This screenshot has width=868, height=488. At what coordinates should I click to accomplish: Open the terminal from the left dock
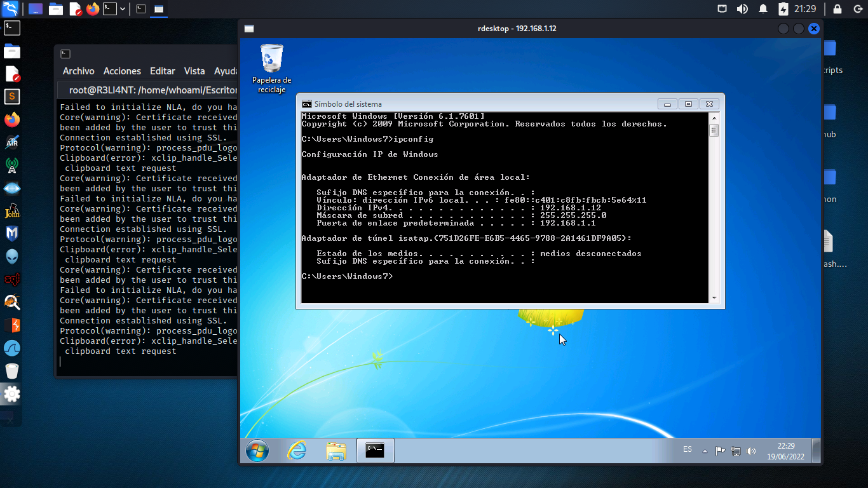(x=12, y=28)
